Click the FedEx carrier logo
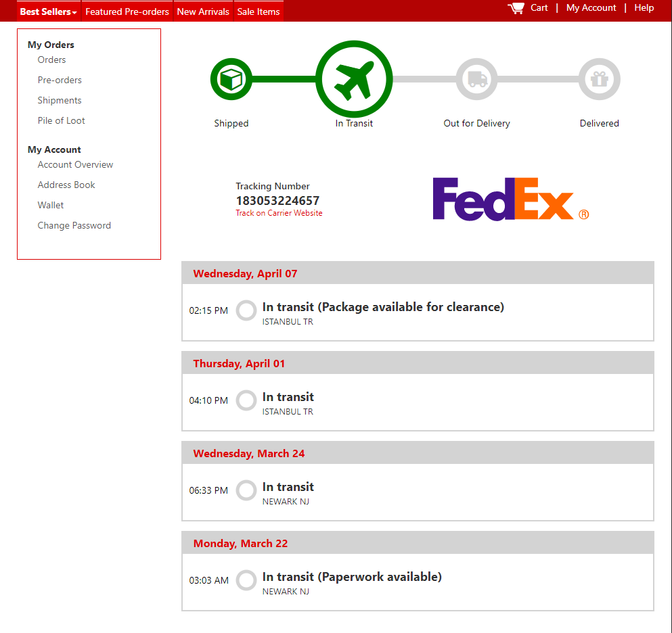This screenshot has width=672, height=633. 510,199
